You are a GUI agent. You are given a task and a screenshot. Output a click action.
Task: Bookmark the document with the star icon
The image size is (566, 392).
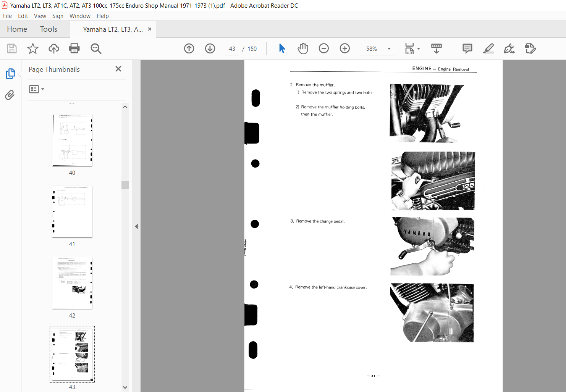pyautogui.click(x=33, y=48)
